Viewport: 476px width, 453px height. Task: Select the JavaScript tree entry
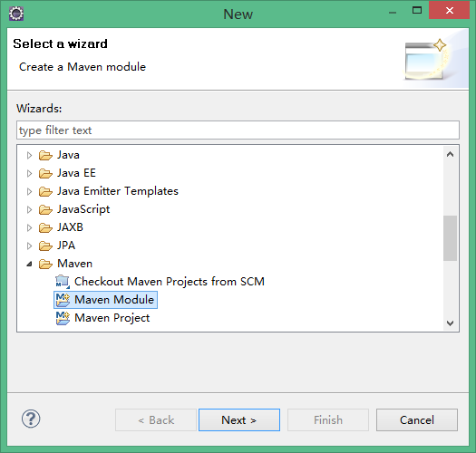(83, 209)
